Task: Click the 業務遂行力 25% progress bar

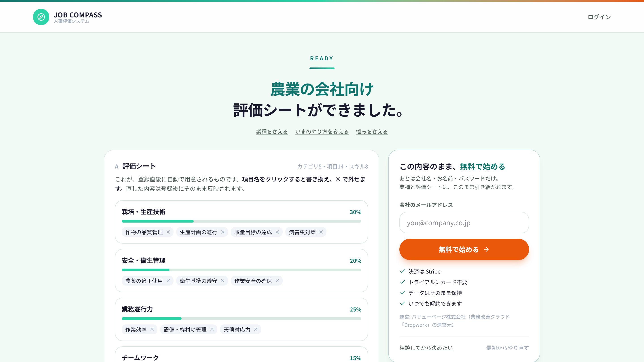Action: (241, 318)
